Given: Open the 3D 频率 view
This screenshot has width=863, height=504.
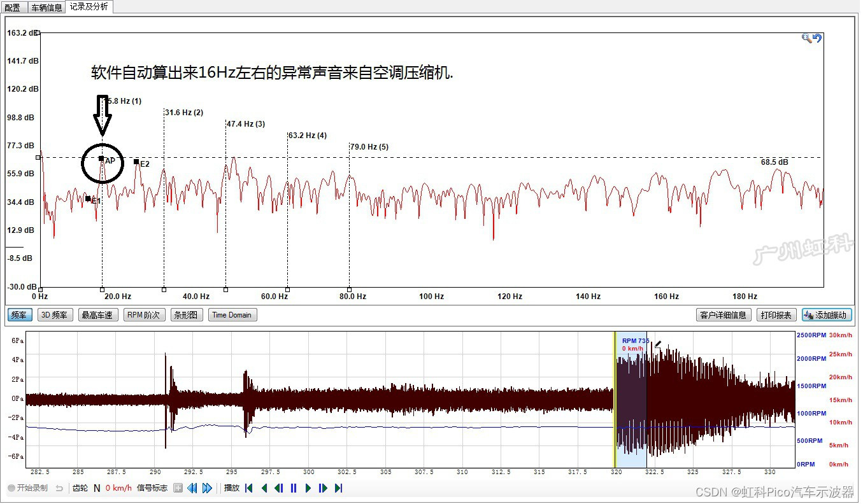Looking at the screenshot, I should coord(55,315).
